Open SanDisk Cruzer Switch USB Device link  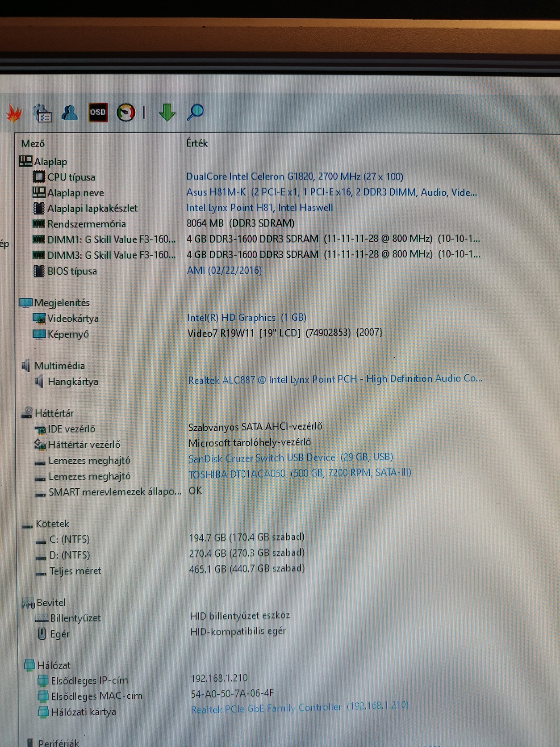pyautogui.click(x=291, y=457)
